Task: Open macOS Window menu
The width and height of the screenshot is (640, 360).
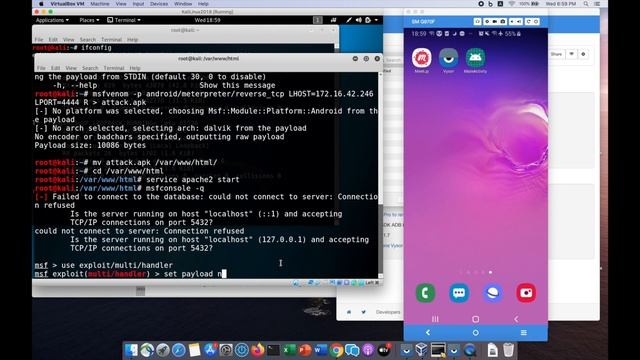Action: pos(183,4)
